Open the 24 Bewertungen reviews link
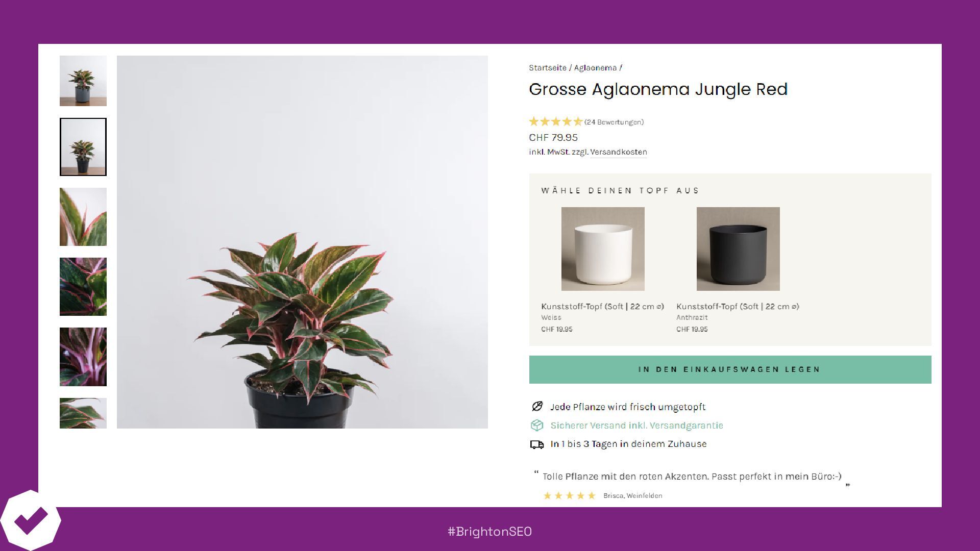Screen dimensions: 980x551 [614, 122]
